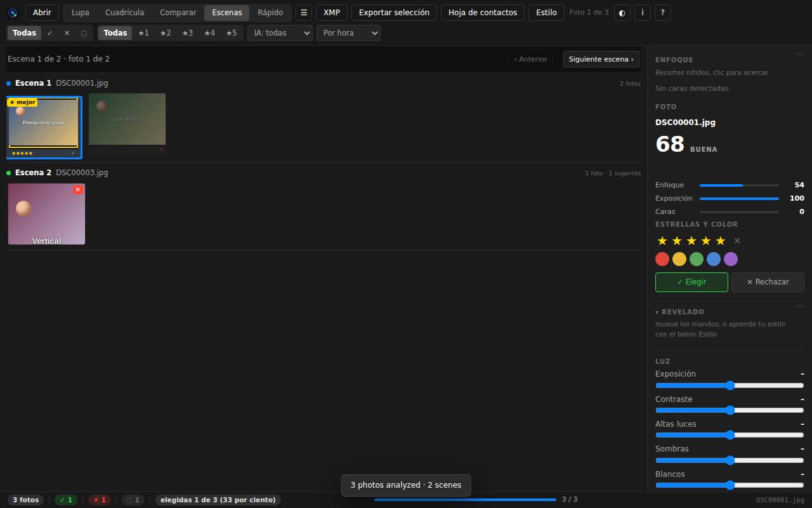Filter by ★2 rating

pyautogui.click(x=166, y=33)
